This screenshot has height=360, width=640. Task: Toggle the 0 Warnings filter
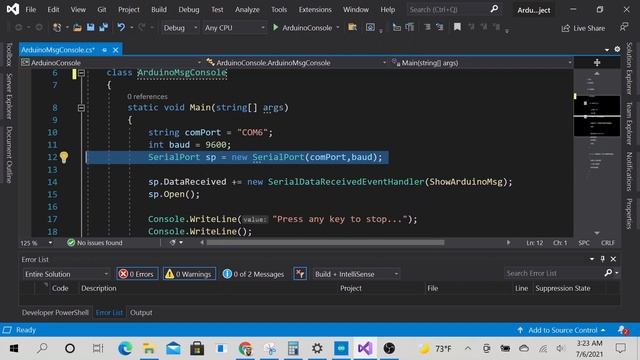tap(189, 274)
